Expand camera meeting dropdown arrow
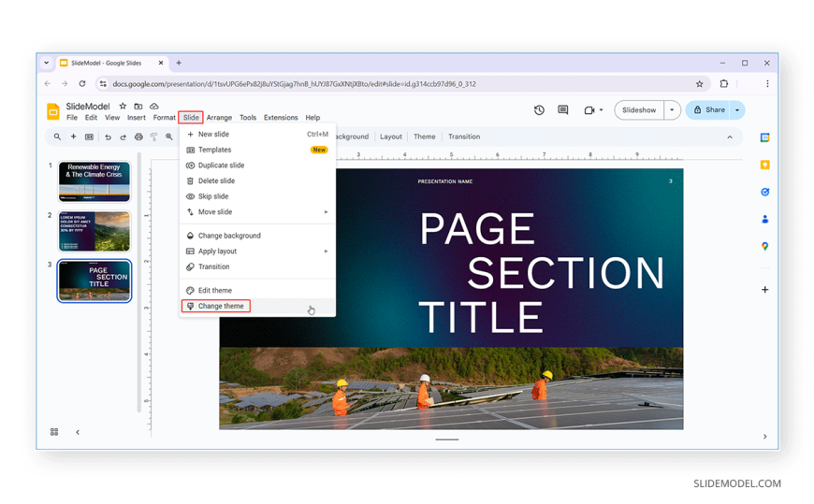The height and width of the screenshot is (504, 814). (602, 110)
